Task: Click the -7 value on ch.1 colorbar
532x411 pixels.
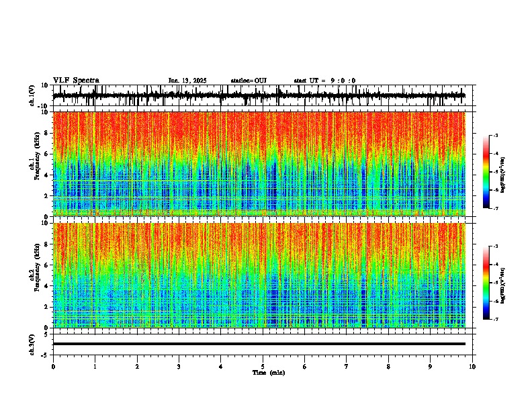Action: pyautogui.click(x=495, y=209)
